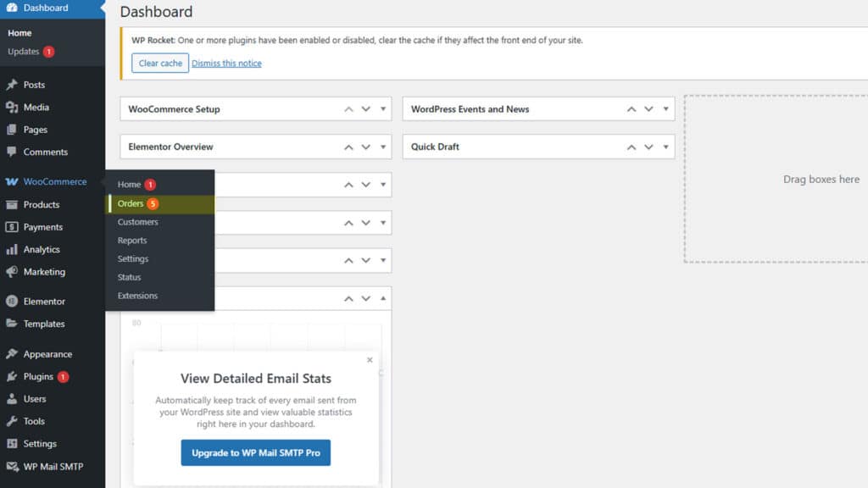868x488 pixels.
Task: Open the WP Mail SMTP envelope icon
Action: (12, 467)
